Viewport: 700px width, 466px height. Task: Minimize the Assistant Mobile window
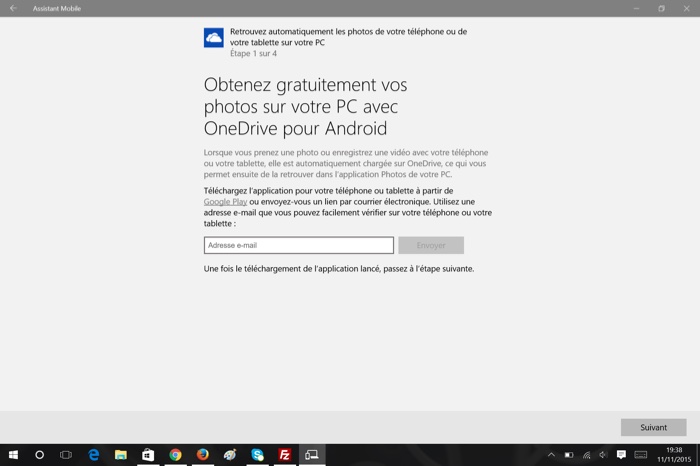(637, 8)
